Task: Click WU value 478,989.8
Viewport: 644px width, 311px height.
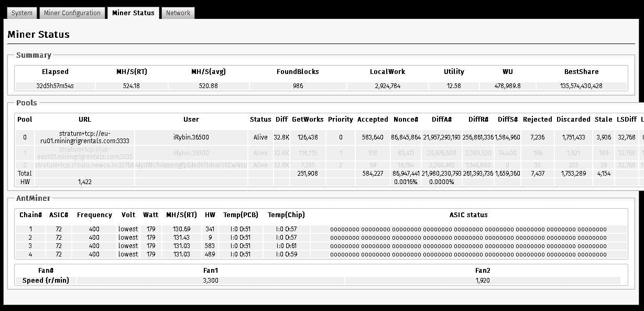Action: (507, 86)
